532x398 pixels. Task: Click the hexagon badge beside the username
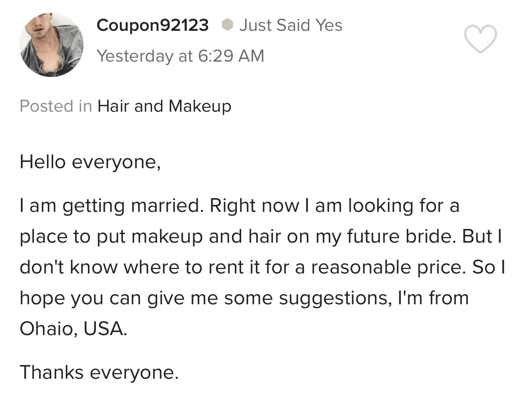point(227,26)
